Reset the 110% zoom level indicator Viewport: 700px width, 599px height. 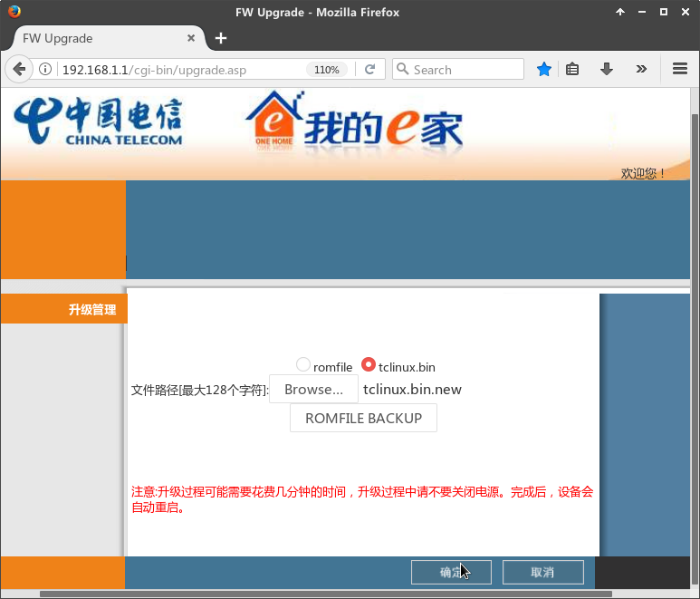[326, 70]
